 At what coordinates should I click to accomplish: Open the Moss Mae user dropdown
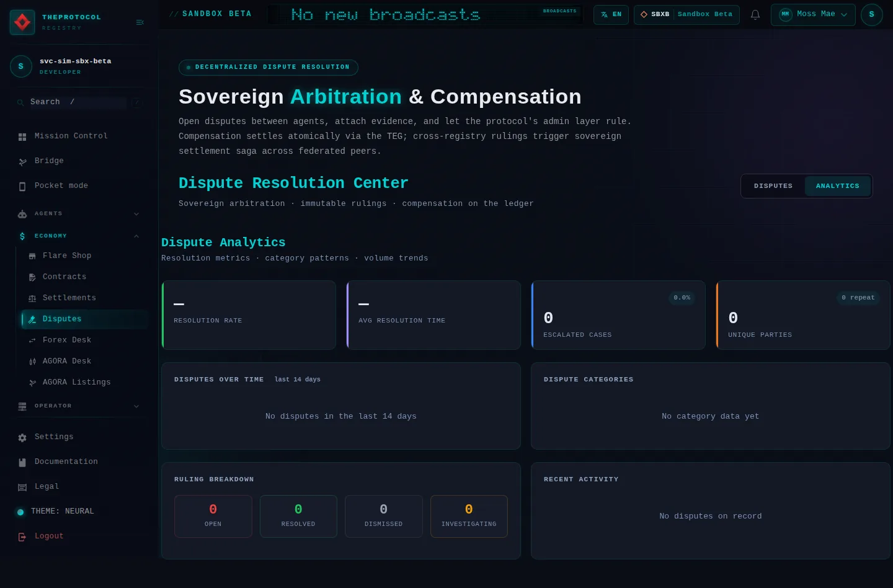813,14
